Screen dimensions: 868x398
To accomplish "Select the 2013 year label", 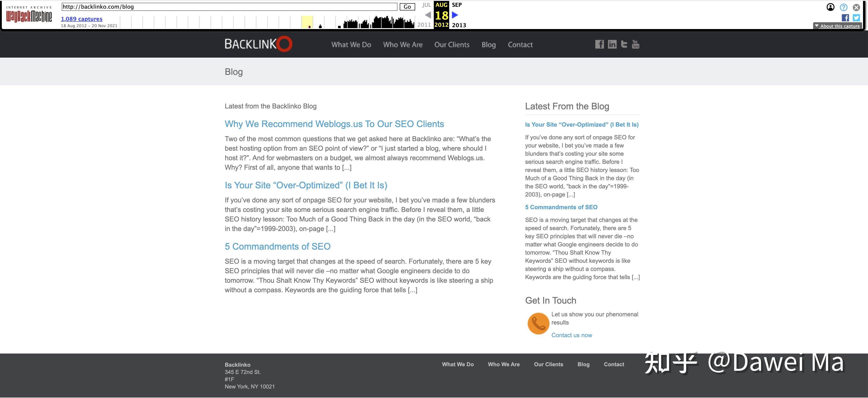I will click(459, 25).
